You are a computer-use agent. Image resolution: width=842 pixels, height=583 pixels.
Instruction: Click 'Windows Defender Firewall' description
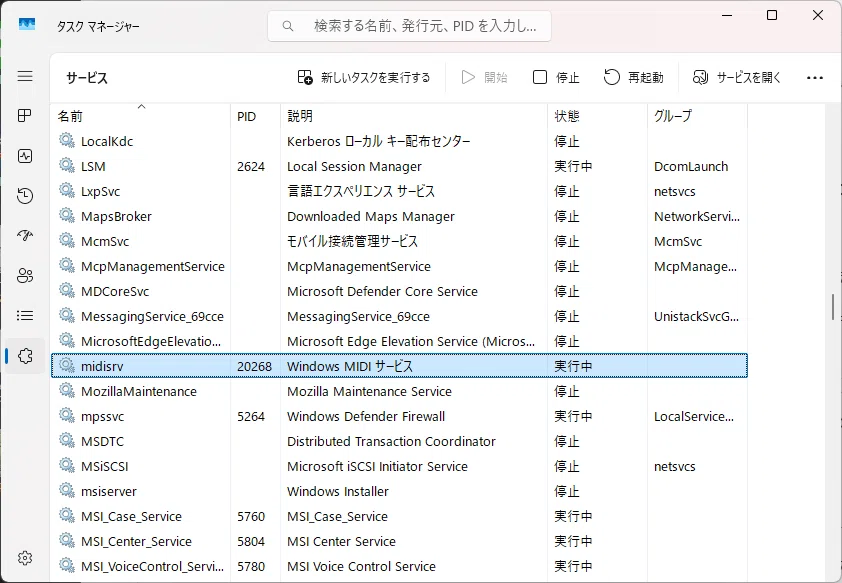coord(366,417)
